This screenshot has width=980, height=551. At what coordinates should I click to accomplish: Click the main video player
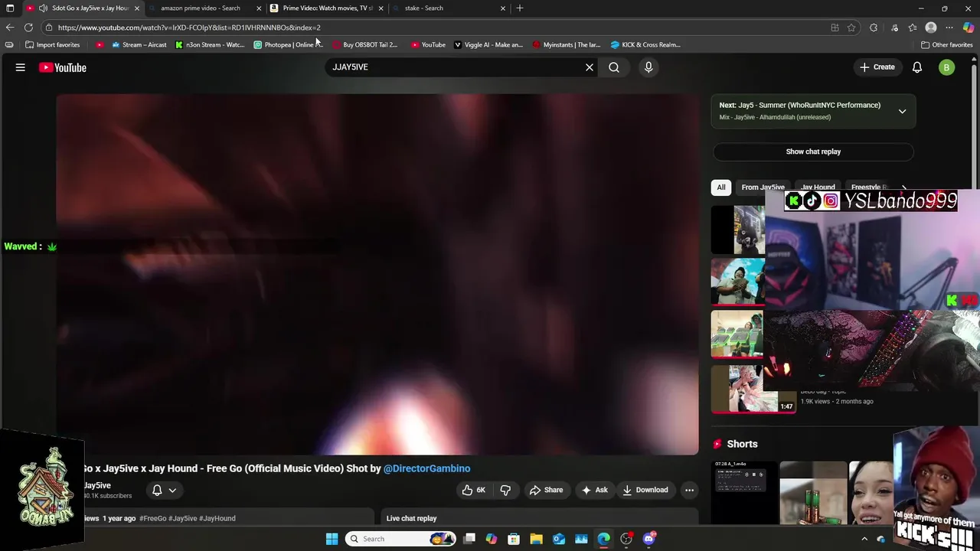[377, 274]
